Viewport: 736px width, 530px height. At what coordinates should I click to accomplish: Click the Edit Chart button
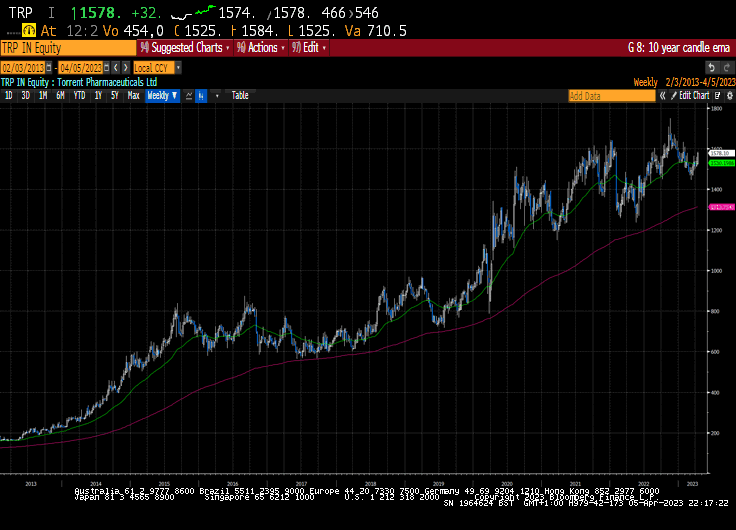tap(690, 96)
